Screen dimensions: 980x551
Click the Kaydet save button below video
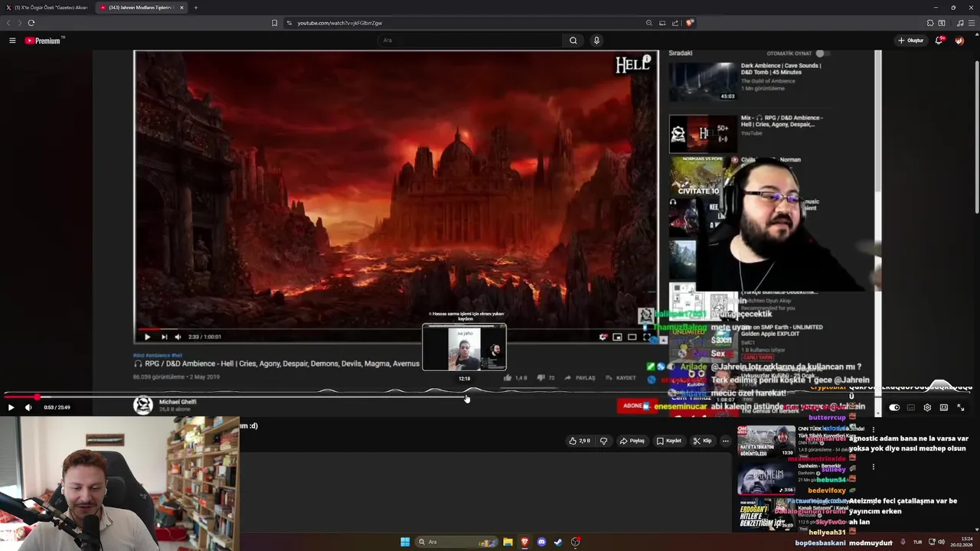point(669,441)
